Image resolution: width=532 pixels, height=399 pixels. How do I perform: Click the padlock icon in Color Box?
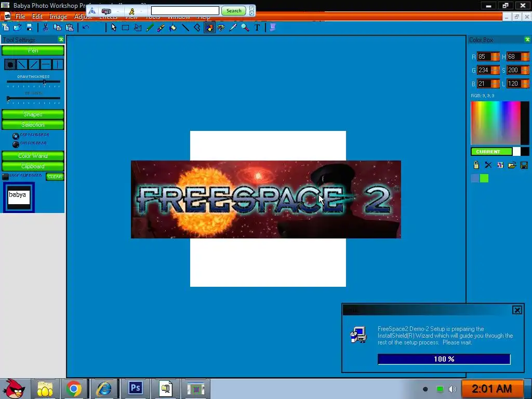tap(476, 165)
